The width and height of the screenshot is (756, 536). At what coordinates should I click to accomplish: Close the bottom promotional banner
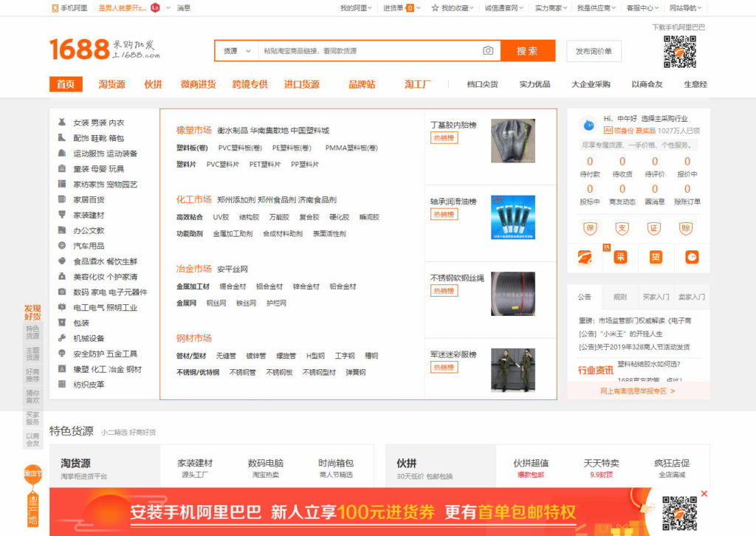pyautogui.click(x=704, y=493)
